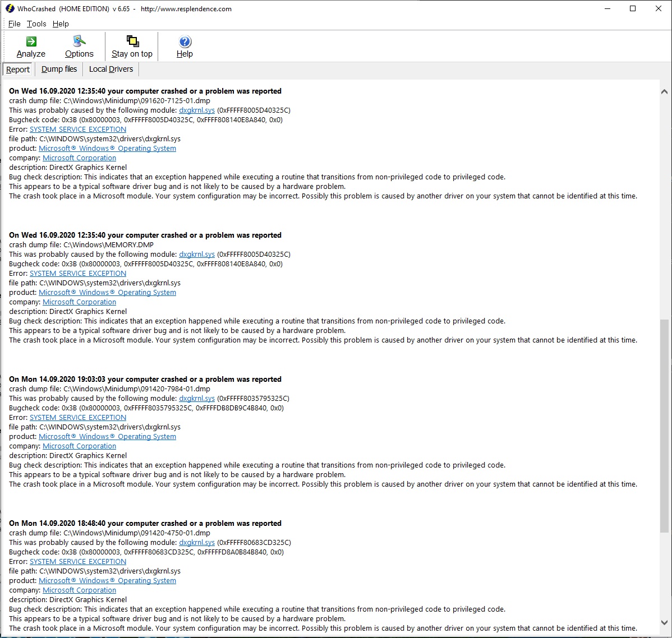The image size is (672, 638).
Task: Open the File menu
Action: [x=14, y=24]
